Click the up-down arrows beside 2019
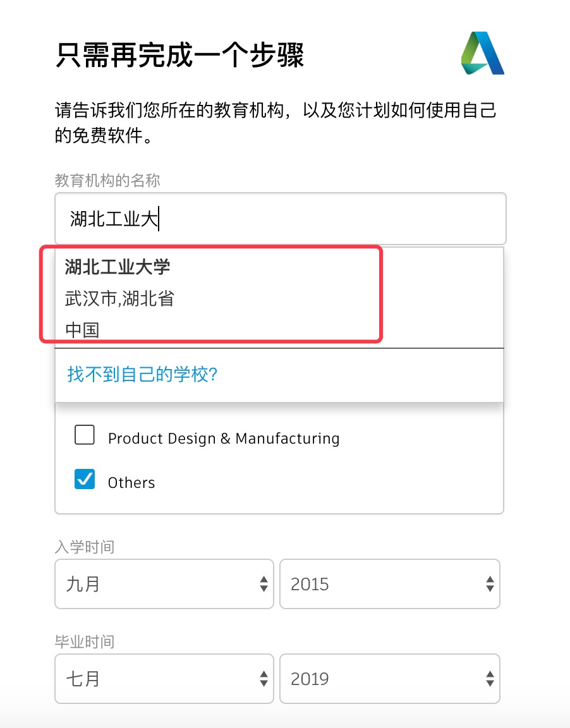This screenshot has height=728, width=570. click(489, 679)
